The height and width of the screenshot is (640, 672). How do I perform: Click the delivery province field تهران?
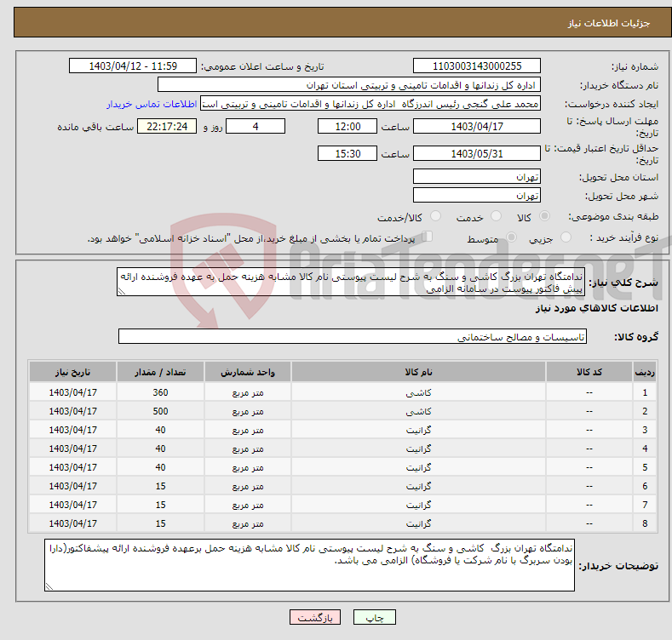[477, 176]
